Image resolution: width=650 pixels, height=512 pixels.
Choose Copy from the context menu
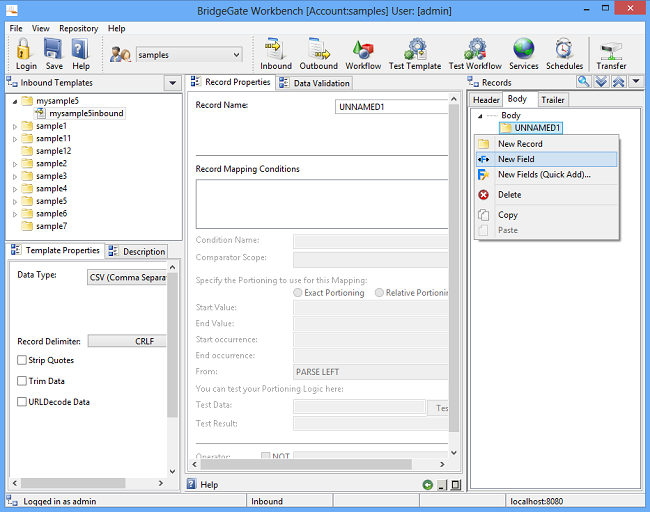546,215
